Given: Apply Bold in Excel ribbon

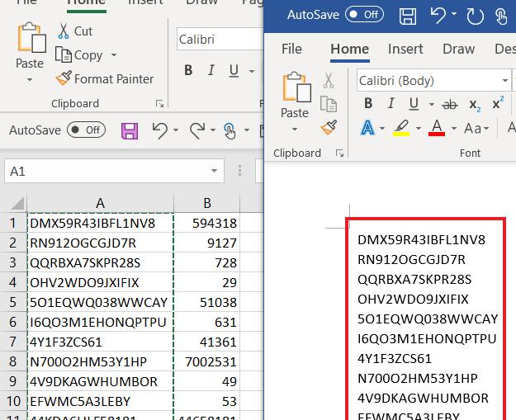Looking at the screenshot, I should pos(188,70).
